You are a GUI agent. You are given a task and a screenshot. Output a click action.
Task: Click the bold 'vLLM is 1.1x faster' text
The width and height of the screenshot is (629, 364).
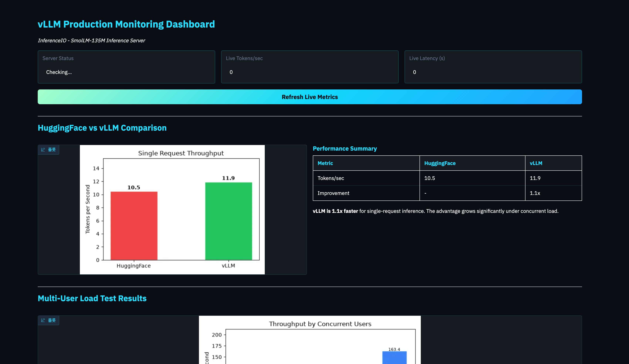pos(335,211)
